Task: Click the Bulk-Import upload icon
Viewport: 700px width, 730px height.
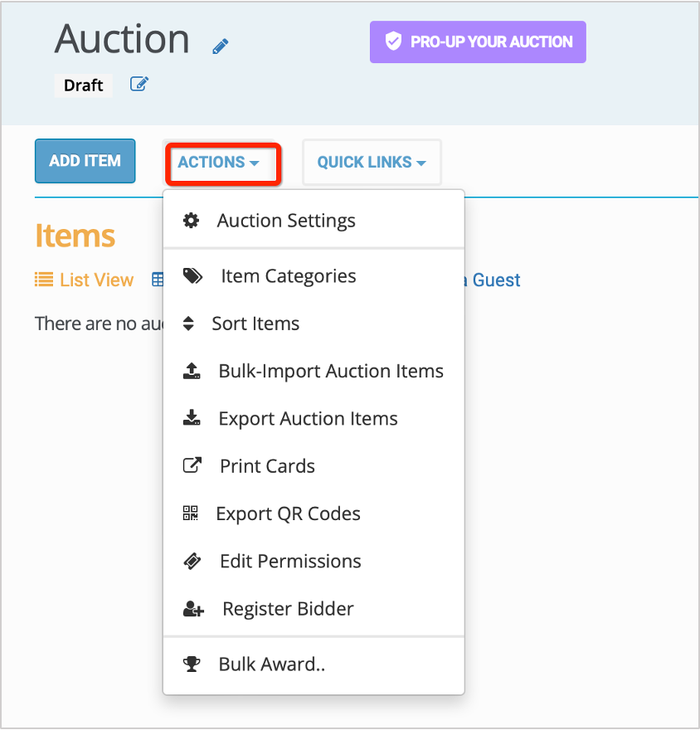Action: (192, 370)
